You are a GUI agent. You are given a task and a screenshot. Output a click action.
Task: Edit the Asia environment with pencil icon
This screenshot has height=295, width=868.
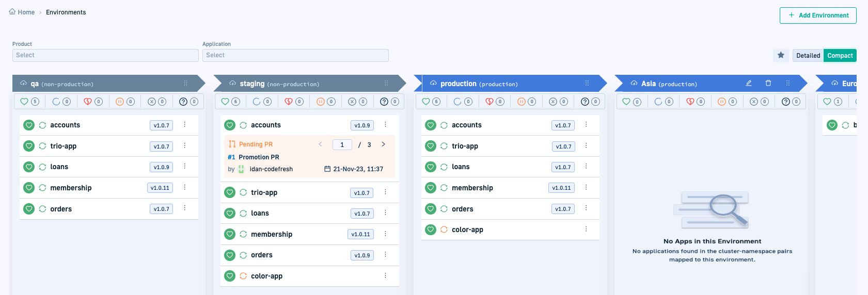tap(749, 83)
